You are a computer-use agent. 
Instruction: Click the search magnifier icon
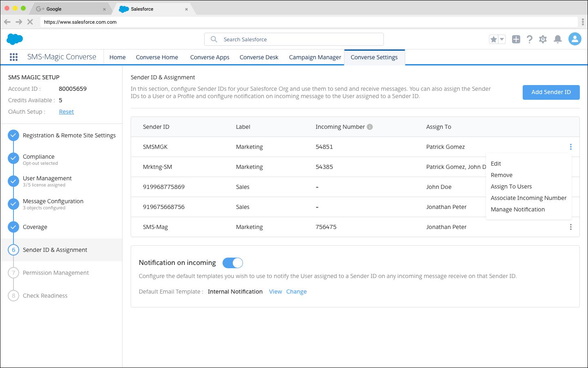(x=214, y=39)
